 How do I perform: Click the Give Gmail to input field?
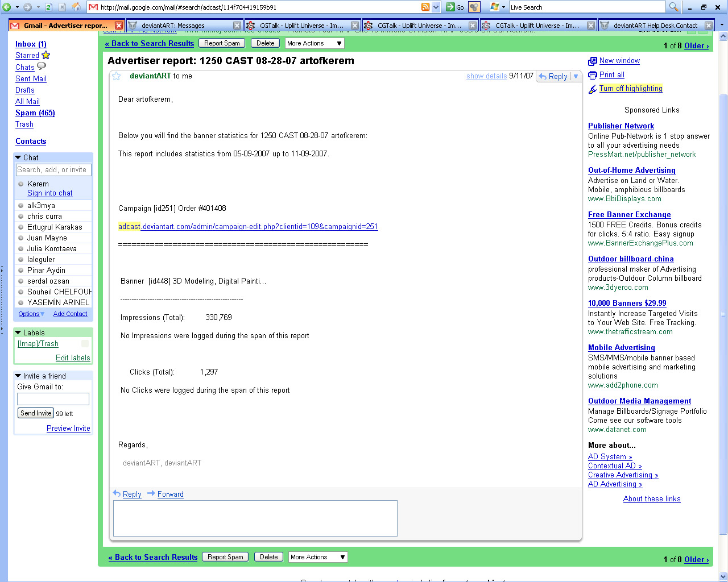tap(53, 399)
